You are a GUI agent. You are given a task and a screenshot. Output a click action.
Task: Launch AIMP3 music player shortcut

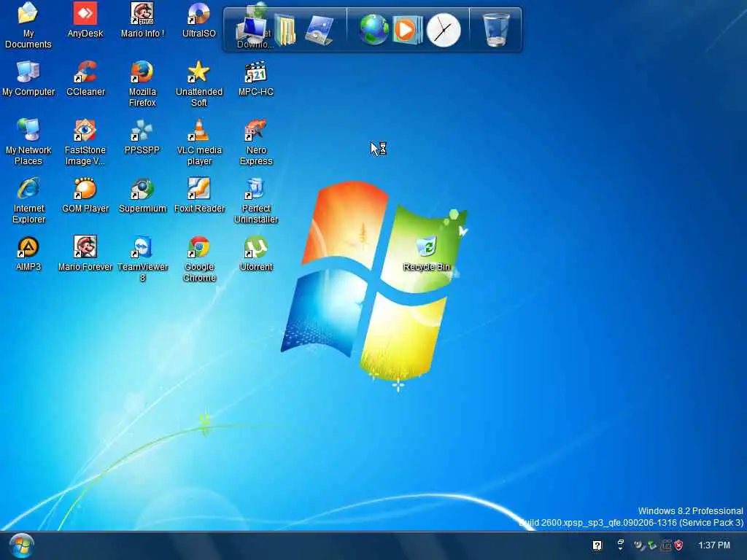point(28,254)
